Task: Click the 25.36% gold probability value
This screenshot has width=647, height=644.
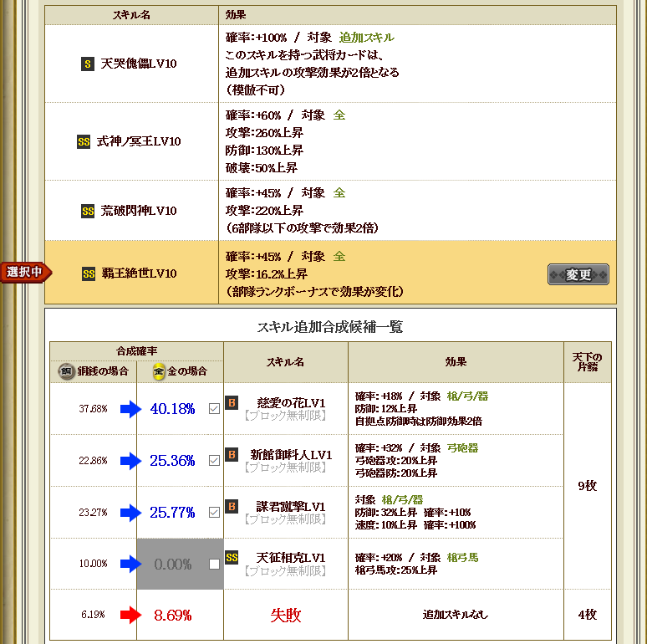Action: pos(172,460)
